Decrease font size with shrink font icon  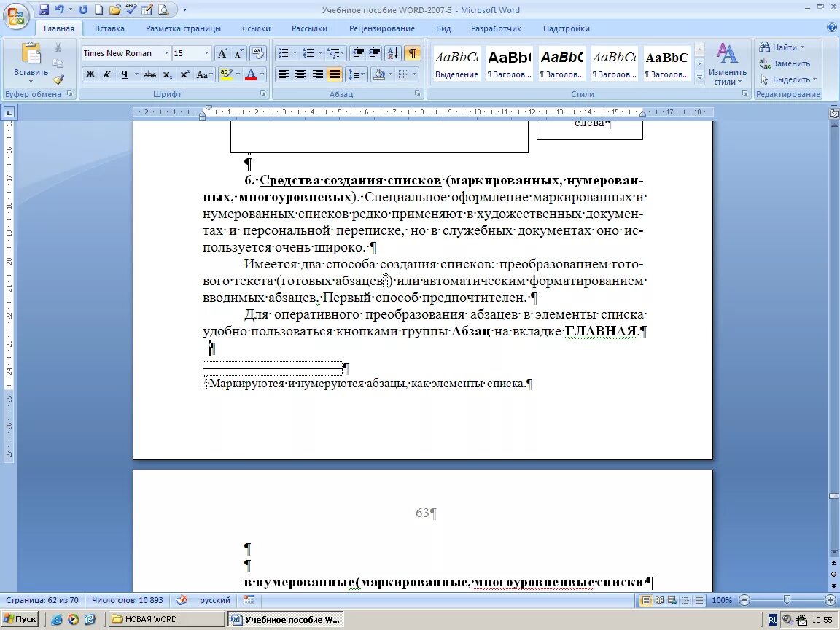pos(239,53)
